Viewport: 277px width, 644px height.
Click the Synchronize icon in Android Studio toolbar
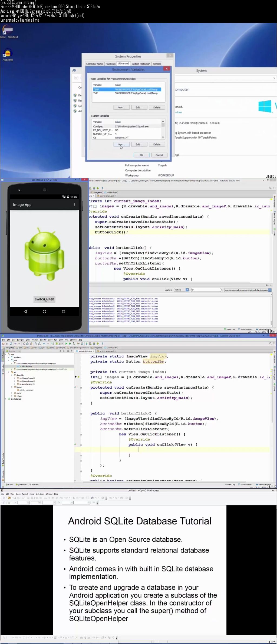point(11,344)
